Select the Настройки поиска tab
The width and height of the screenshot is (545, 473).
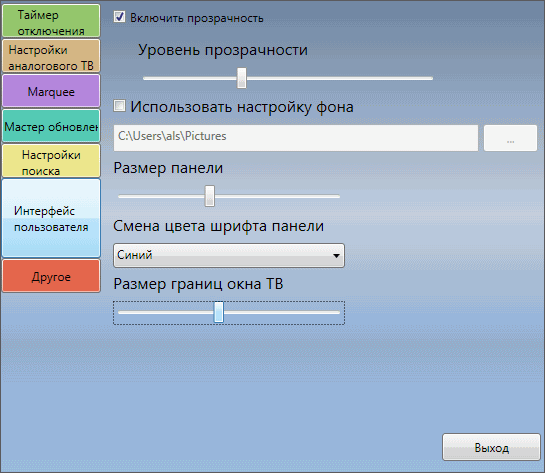click(x=51, y=161)
